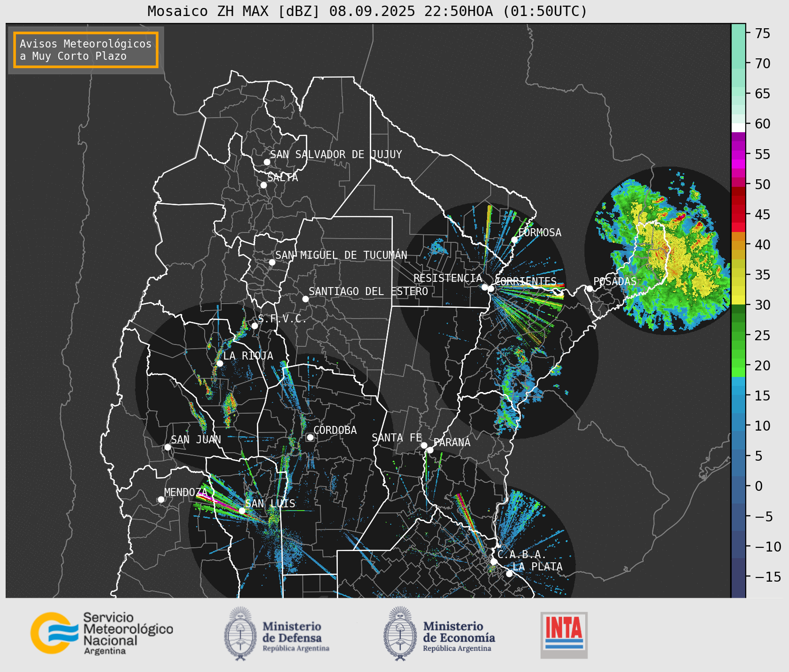Click the 70 dBZ mint colorbar band
This screenshot has width=789, height=672.
pos(738,64)
